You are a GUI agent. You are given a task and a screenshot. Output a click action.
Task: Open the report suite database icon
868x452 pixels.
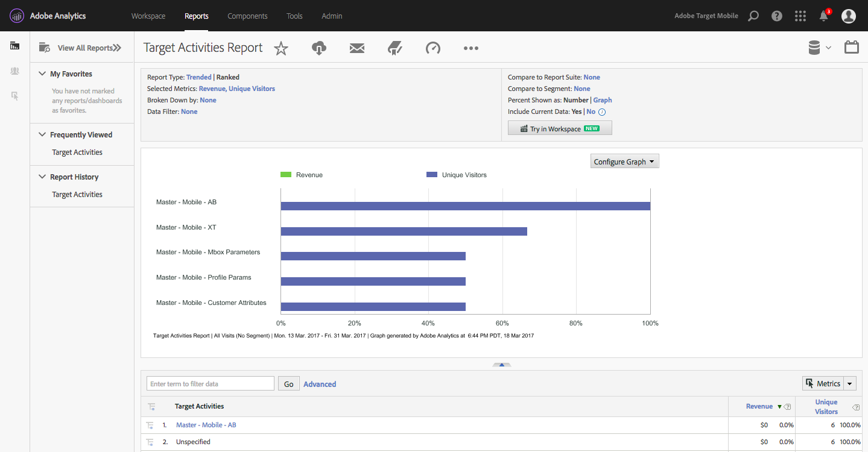[815, 48]
